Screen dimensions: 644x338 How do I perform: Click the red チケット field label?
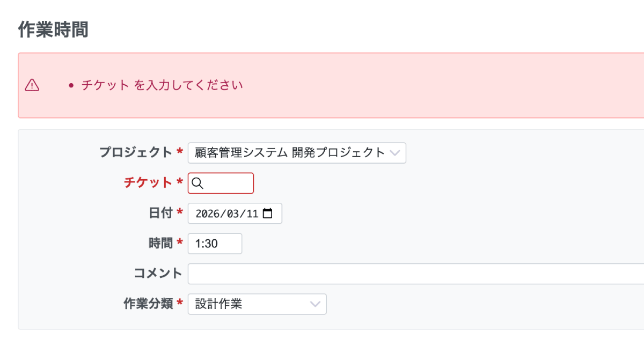[x=148, y=183]
